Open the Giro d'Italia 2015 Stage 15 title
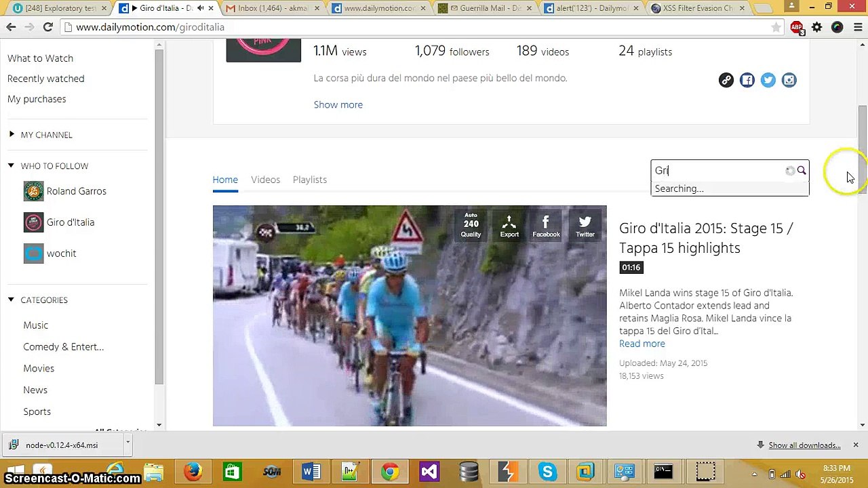 pos(706,238)
